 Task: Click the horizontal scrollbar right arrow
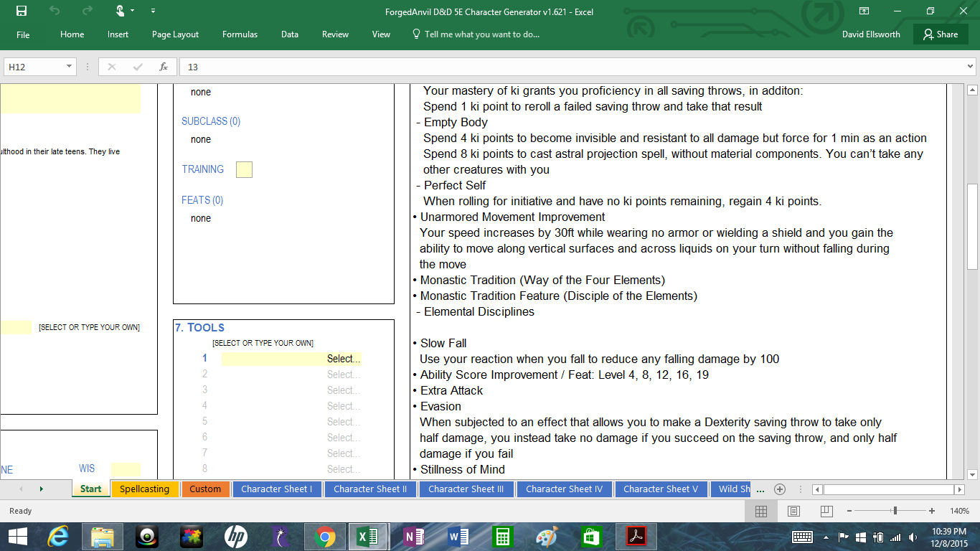(x=960, y=489)
